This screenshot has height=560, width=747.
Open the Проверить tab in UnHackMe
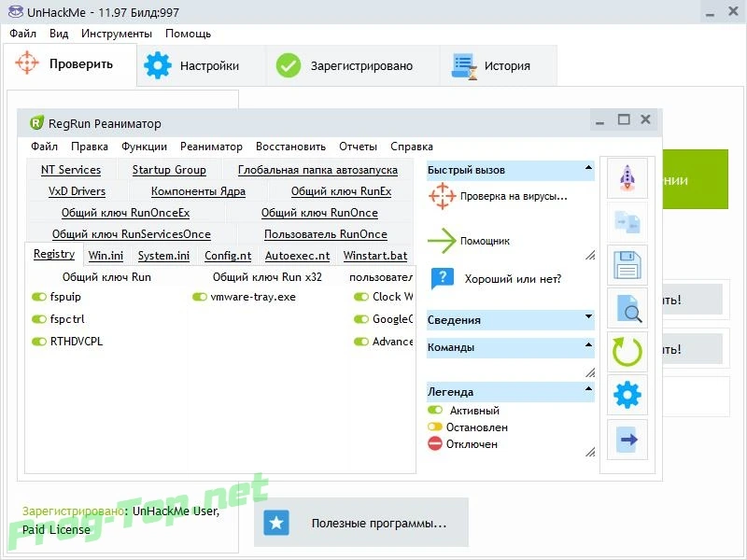[70, 63]
